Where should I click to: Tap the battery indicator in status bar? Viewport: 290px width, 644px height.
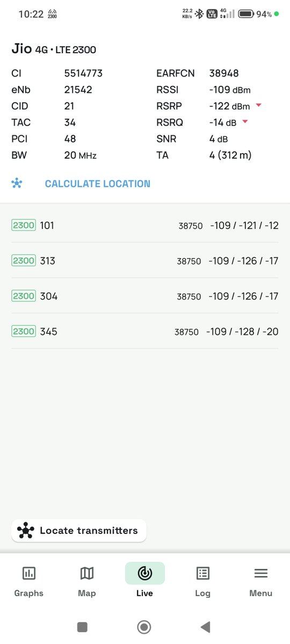point(246,14)
